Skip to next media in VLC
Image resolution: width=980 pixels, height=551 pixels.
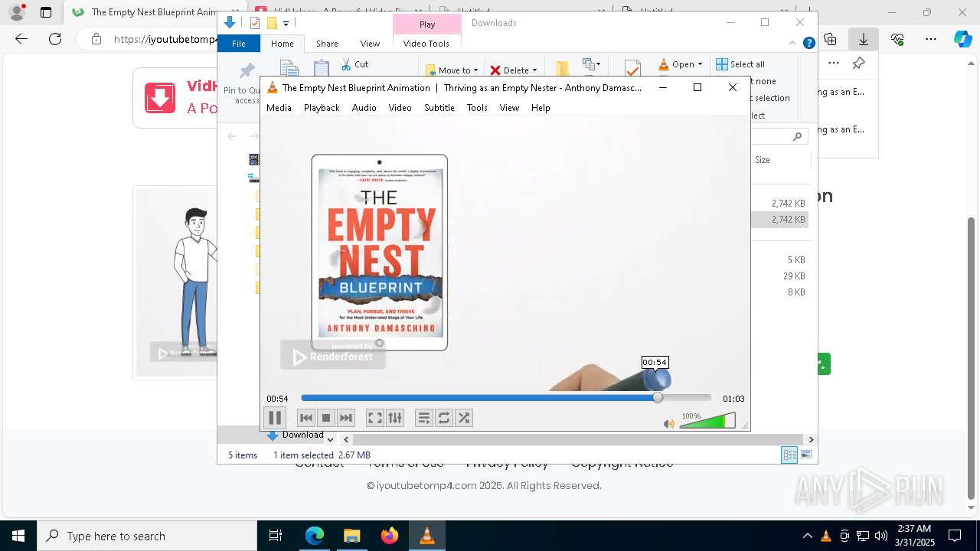pyautogui.click(x=346, y=418)
